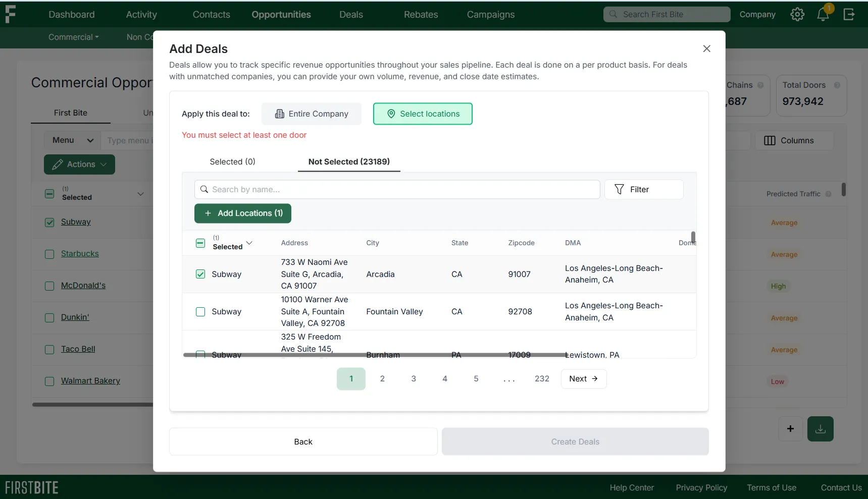
Task: Open the Company menu
Action: [757, 15]
